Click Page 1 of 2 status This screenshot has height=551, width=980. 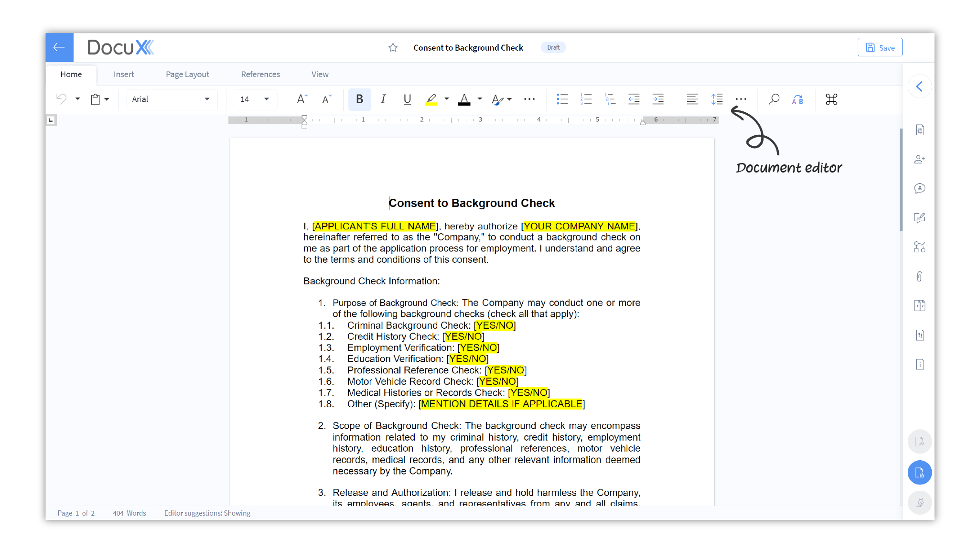pyautogui.click(x=76, y=513)
